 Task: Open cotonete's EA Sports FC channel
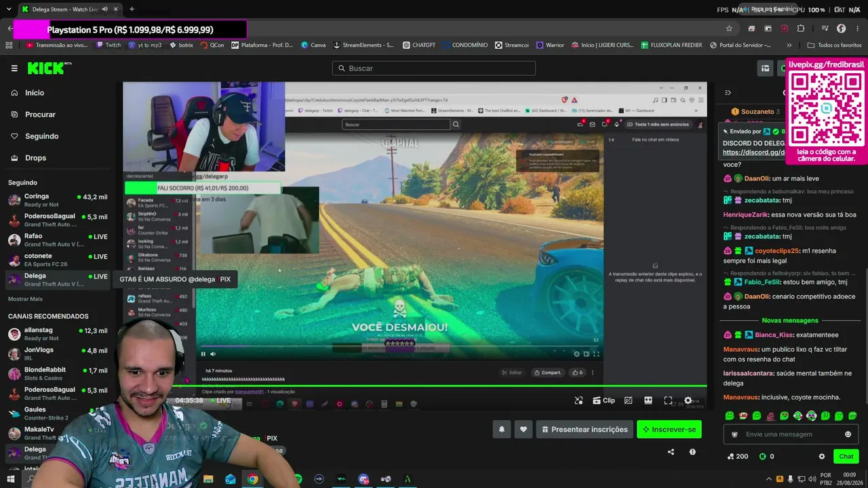[58, 260]
